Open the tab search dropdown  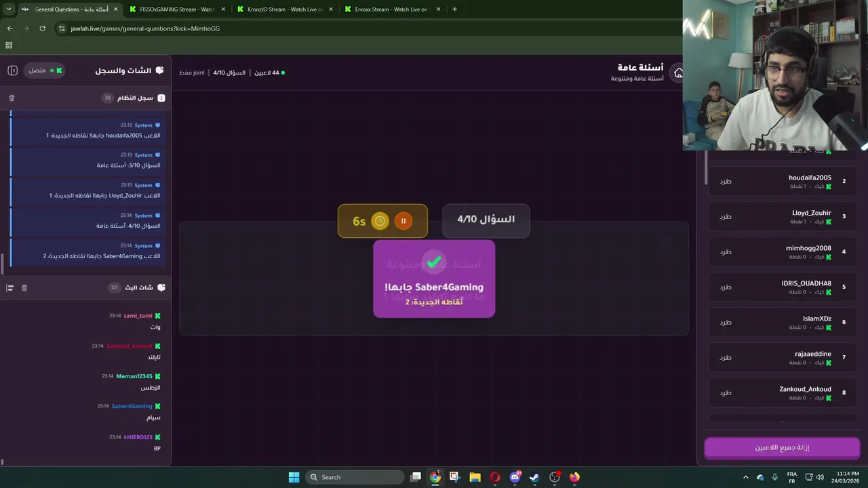[x=8, y=9]
